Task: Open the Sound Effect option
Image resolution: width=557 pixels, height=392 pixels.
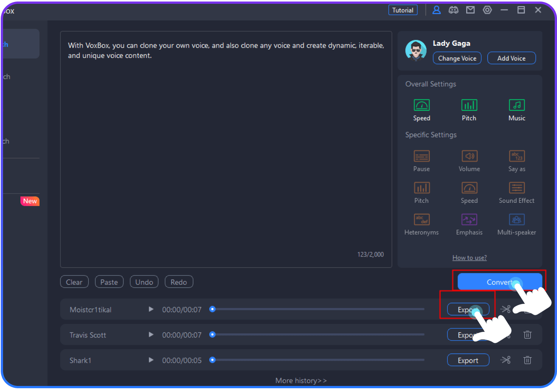Action: click(x=517, y=193)
